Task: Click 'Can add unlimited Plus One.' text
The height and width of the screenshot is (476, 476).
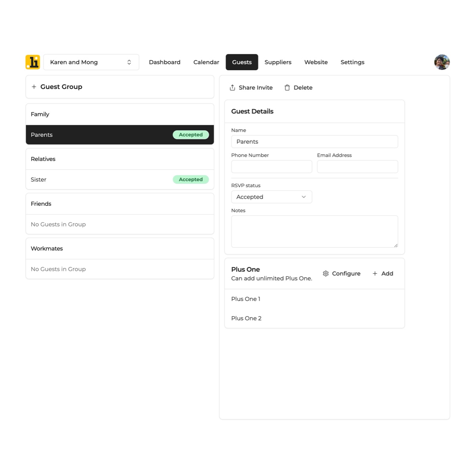Action: click(272, 278)
